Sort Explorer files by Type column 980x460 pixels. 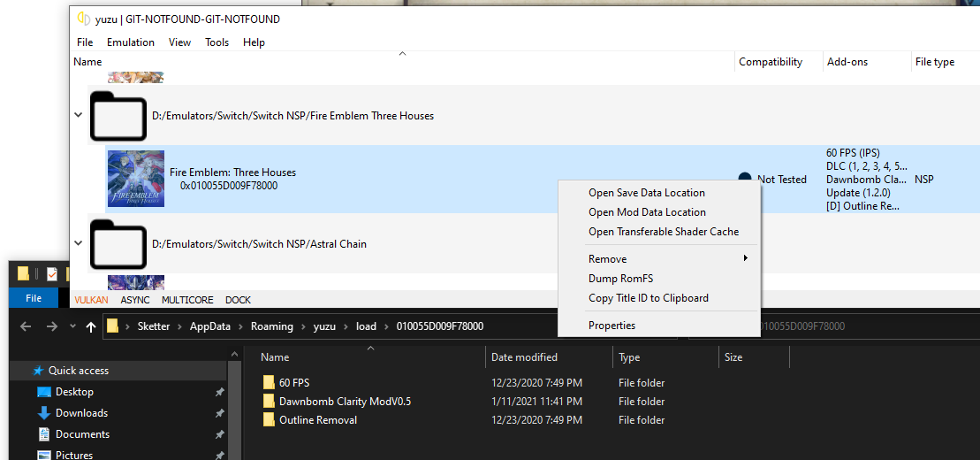pos(629,357)
